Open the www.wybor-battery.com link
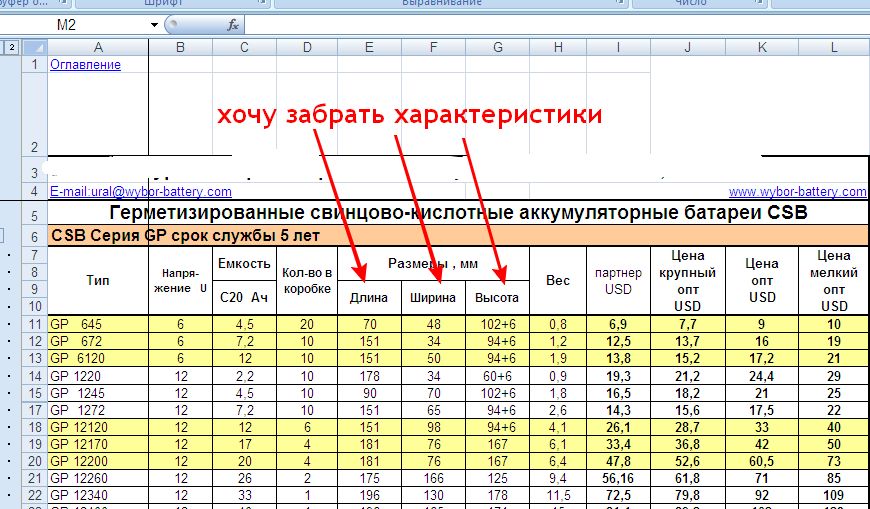Screen dimensions: 870x509 tap(797, 191)
